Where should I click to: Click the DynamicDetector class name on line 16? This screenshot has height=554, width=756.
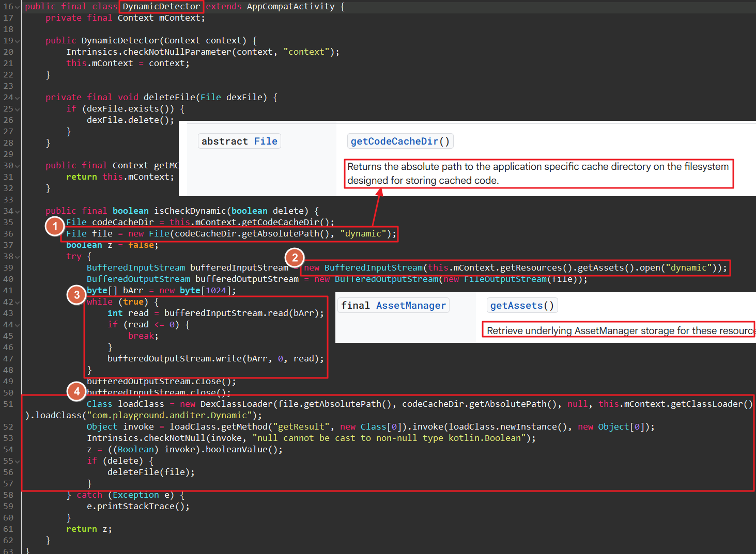[161, 7]
